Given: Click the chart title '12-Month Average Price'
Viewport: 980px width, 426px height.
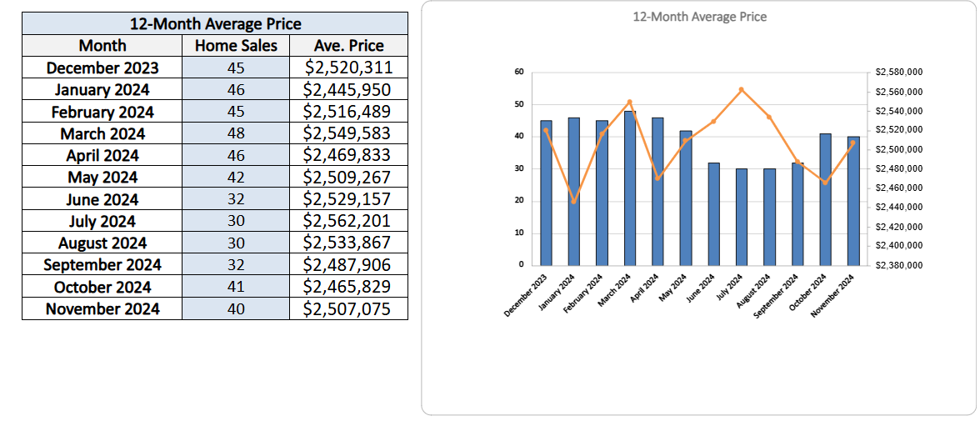Looking at the screenshot, I should pos(699,17).
